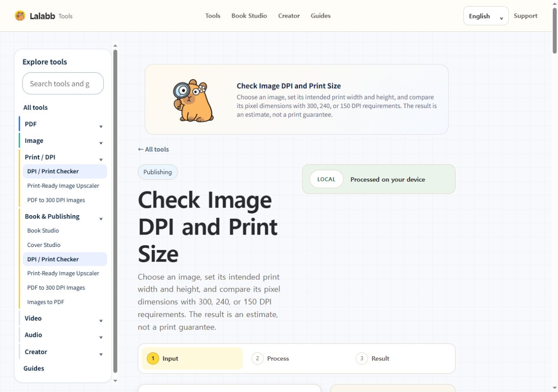This screenshot has width=558, height=392.
Task: Open the English language dropdown
Action: pyautogui.click(x=486, y=16)
